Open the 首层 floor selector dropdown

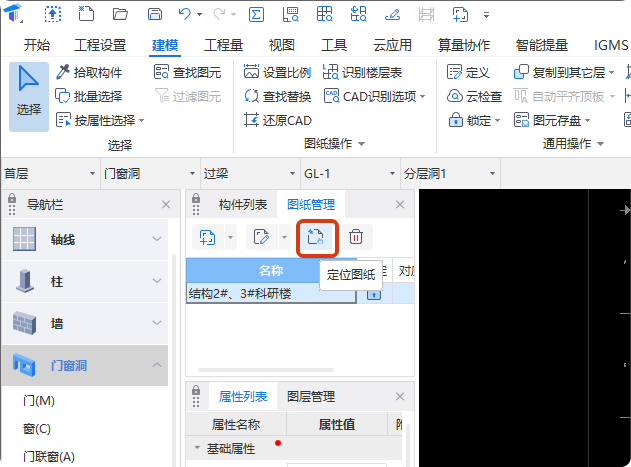click(x=92, y=174)
